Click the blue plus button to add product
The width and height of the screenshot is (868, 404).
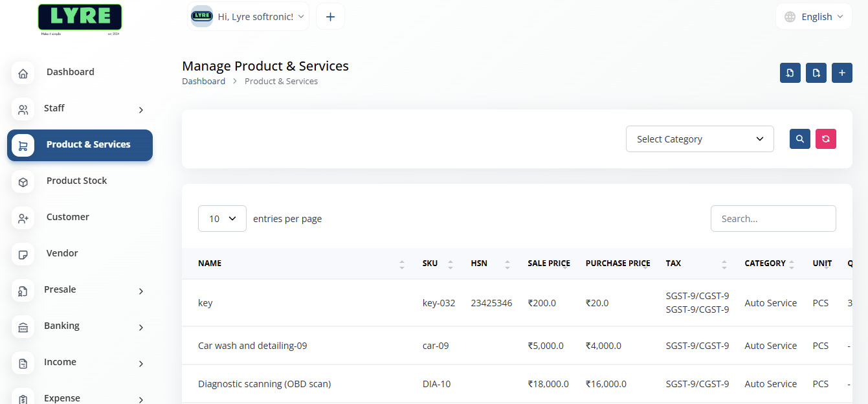click(x=841, y=73)
